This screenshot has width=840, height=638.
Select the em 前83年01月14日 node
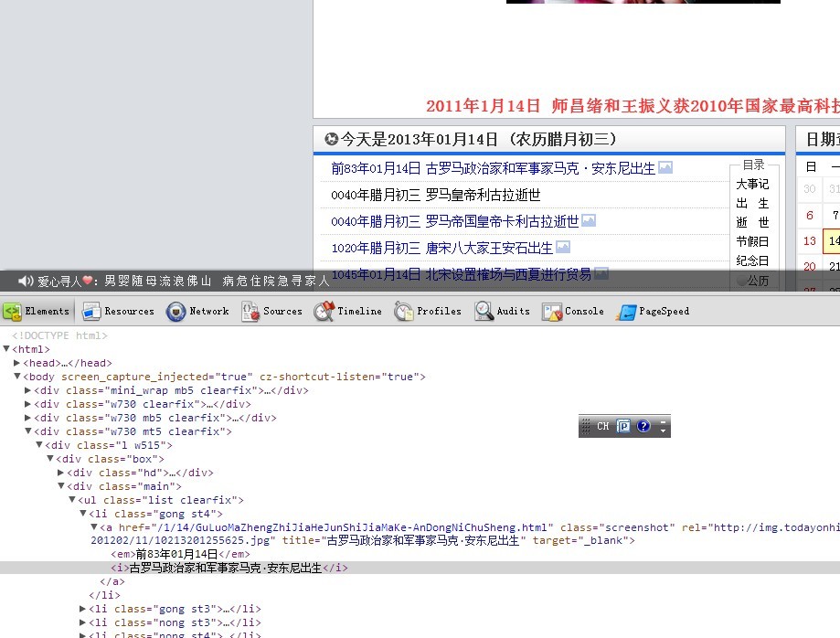(x=181, y=554)
